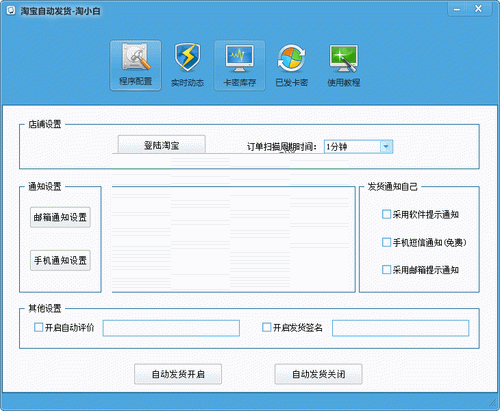Focus the auto-review text field

171,328
